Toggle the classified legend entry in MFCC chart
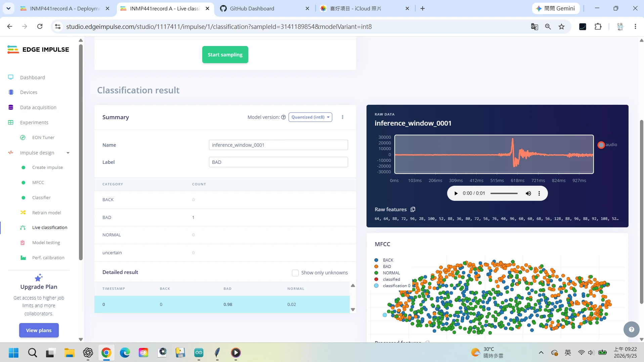 [387, 279]
